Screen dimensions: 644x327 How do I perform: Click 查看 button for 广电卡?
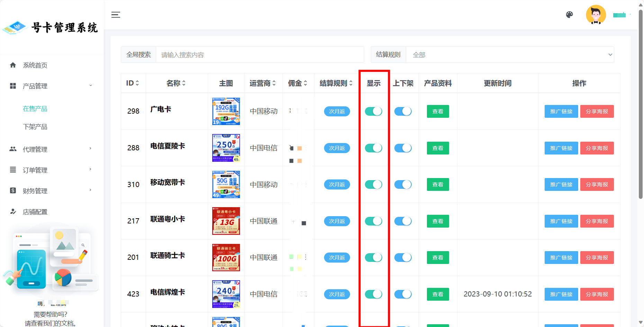point(438,111)
